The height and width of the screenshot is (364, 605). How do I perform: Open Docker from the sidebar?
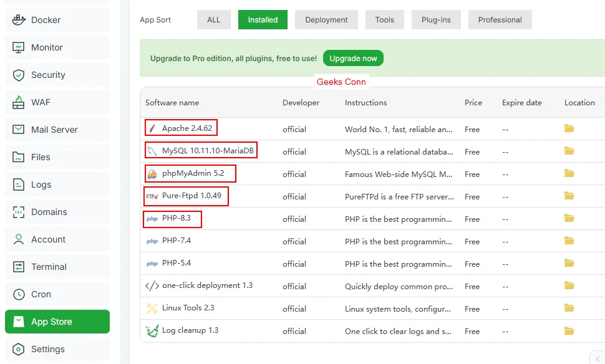[x=46, y=19]
